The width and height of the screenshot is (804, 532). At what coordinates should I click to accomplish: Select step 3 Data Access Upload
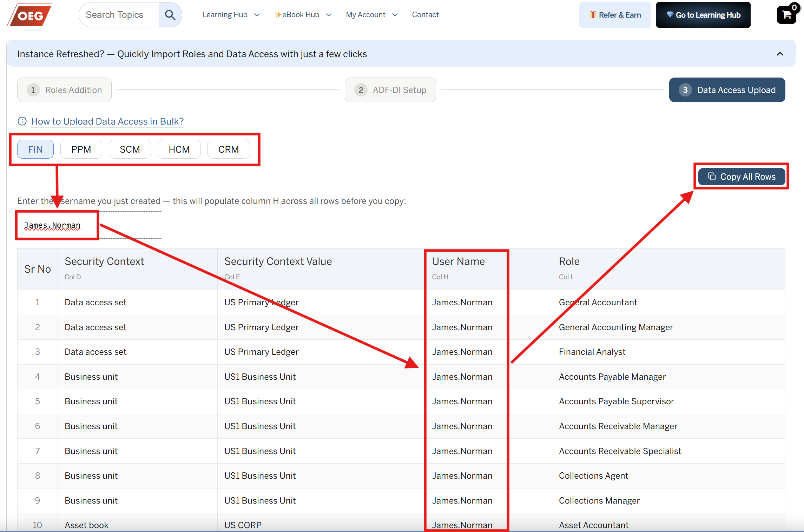[727, 90]
